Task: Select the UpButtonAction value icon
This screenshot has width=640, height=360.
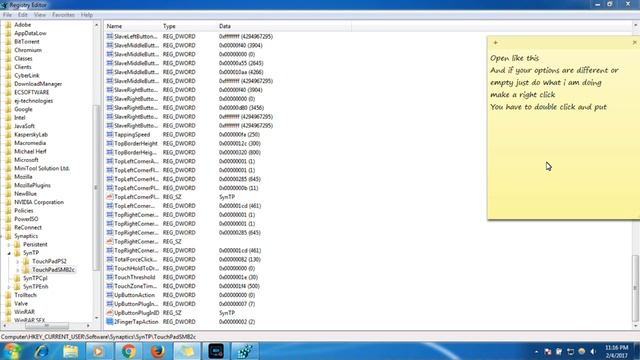Action: (x=110, y=295)
